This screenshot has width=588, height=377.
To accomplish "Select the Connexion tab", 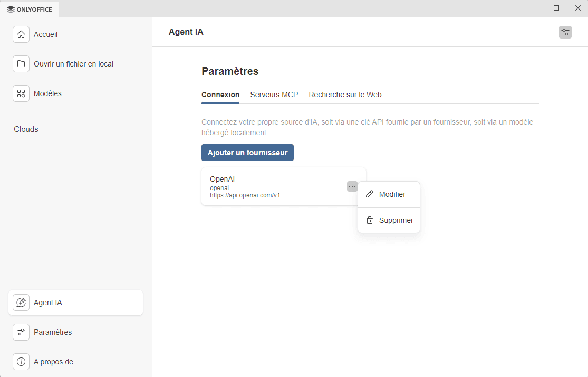I will (220, 95).
